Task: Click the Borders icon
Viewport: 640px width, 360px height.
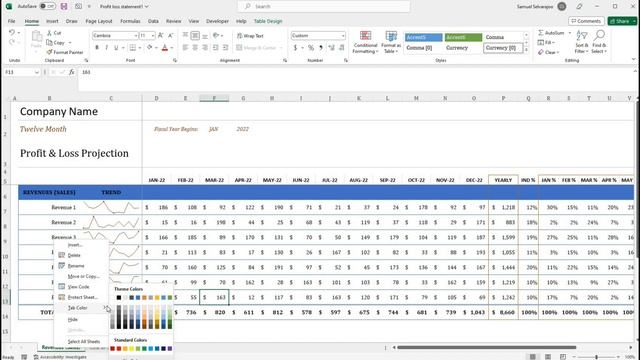Action: click(x=133, y=48)
